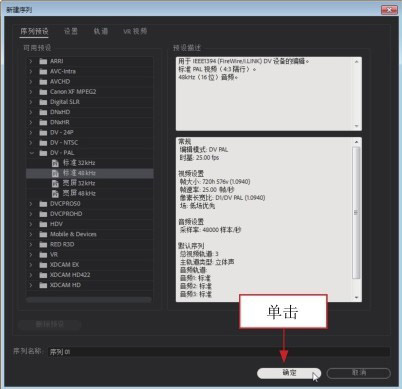Click the Digital SLR folder icon

(43, 102)
